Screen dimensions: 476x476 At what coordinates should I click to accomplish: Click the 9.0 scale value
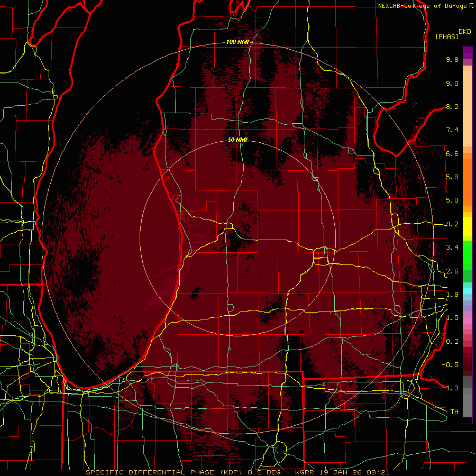pyautogui.click(x=452, y=84)
